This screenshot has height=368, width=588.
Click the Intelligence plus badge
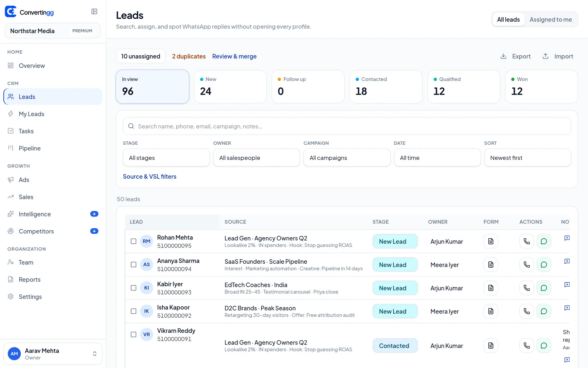click(x=94, y=214)
